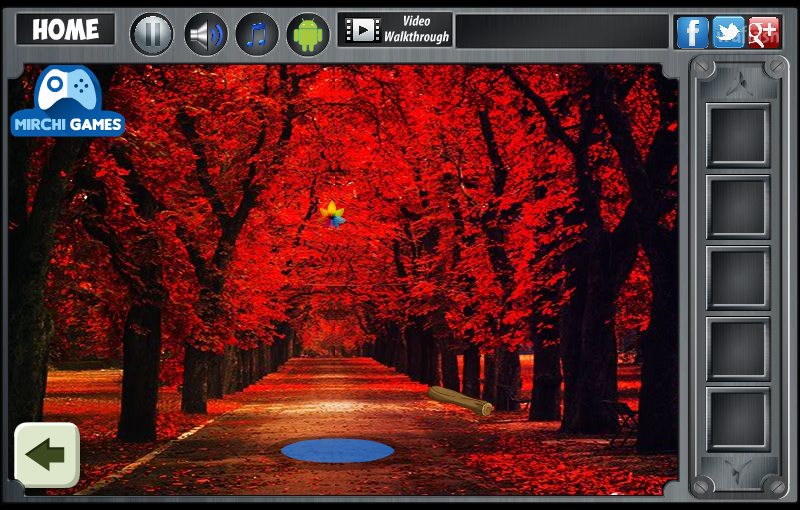Select the fifth inventory slot
This screenshot has width=800, height=510.
tap(738, 419)
